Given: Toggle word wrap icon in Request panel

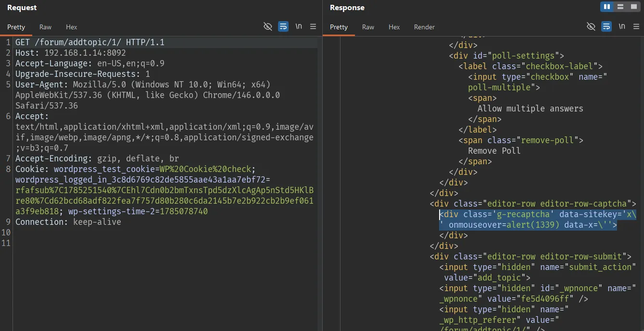Looking at the screenshot, I should point(283,26).
